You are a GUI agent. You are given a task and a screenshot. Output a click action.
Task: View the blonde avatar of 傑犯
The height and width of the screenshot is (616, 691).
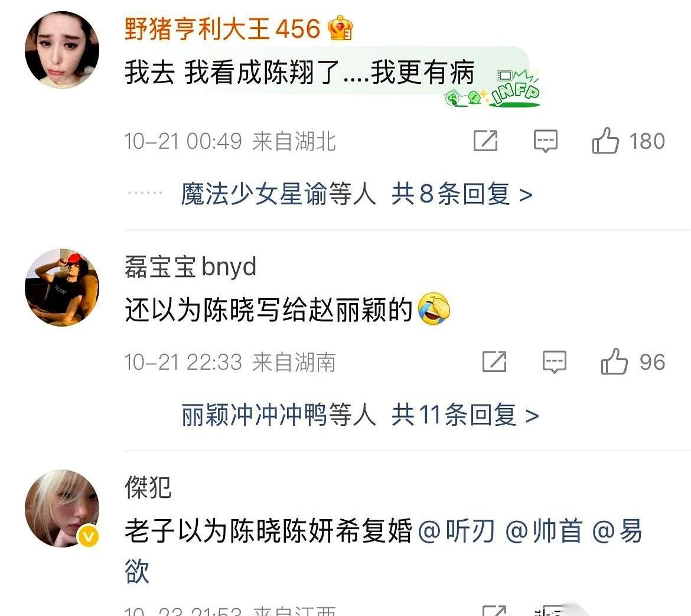[62, 509]
